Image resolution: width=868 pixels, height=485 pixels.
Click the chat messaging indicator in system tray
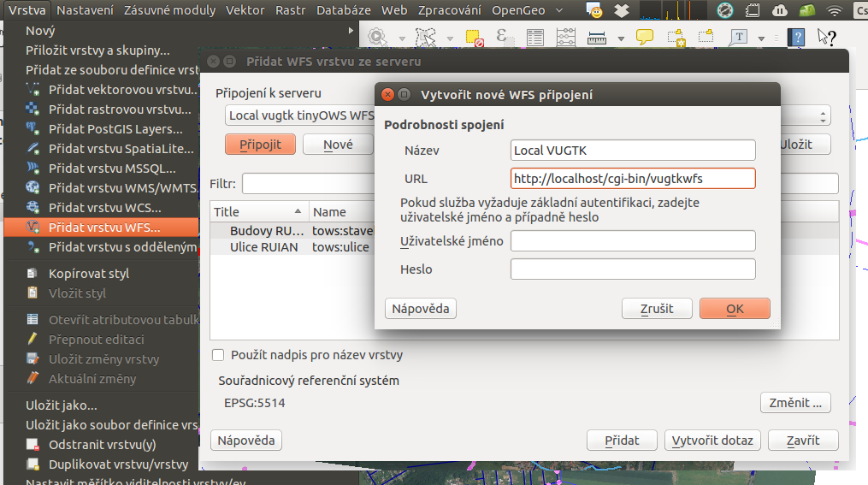tap(594, 10)
